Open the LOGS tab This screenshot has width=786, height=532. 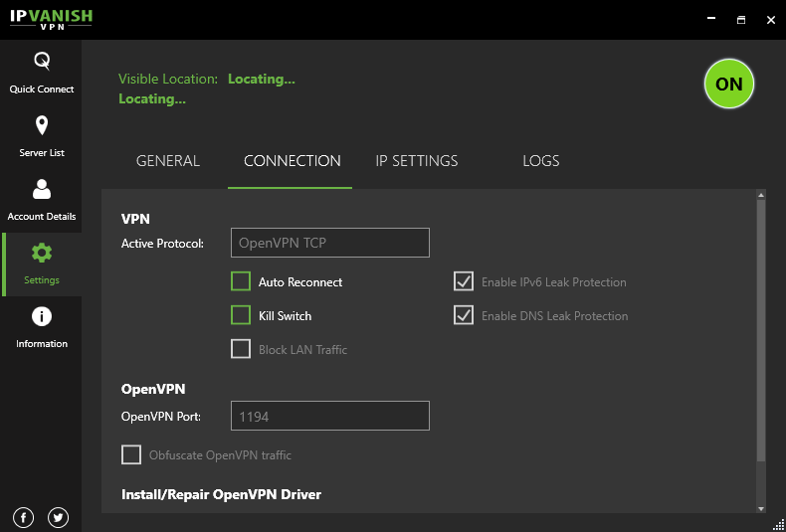(541, 161)
